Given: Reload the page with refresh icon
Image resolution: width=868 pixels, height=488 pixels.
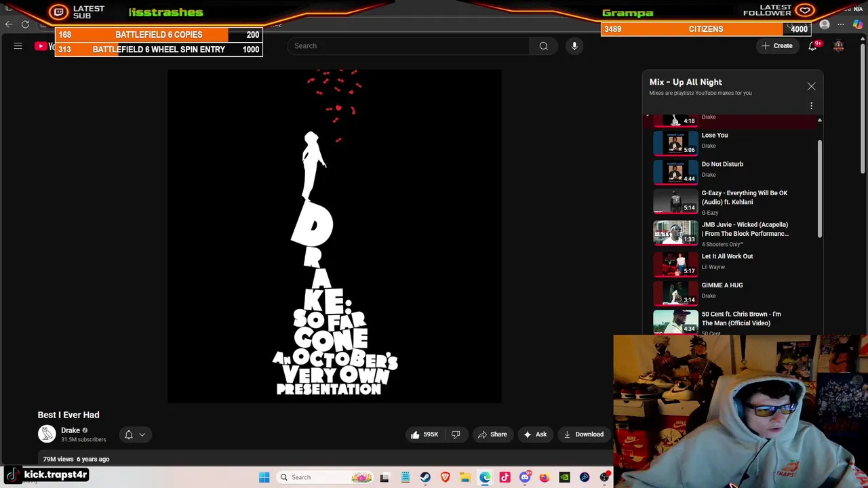Looking at the screenshot, I should (x=25, y=24).
